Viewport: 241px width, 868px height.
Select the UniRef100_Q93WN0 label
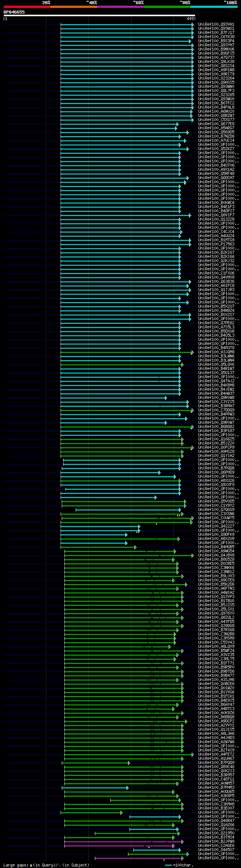point(216,87)
